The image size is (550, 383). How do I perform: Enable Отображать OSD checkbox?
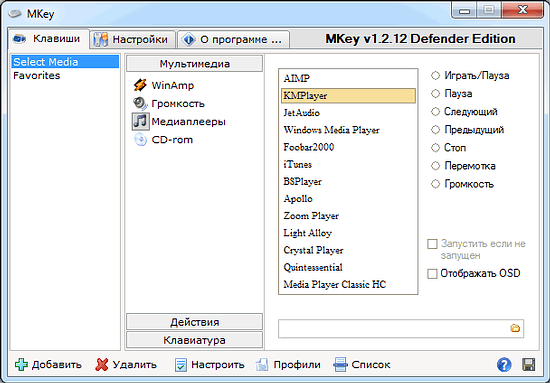click(x=432, y=274)
